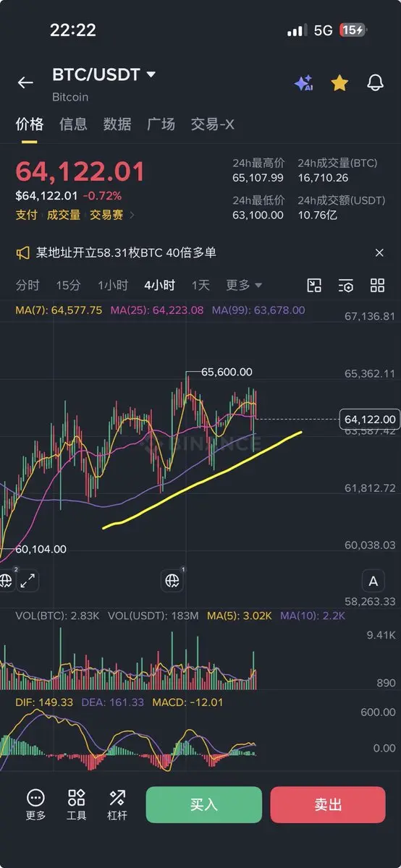Check the battery indicator in status bar
The image size is (401, 868).
point(354,30)
